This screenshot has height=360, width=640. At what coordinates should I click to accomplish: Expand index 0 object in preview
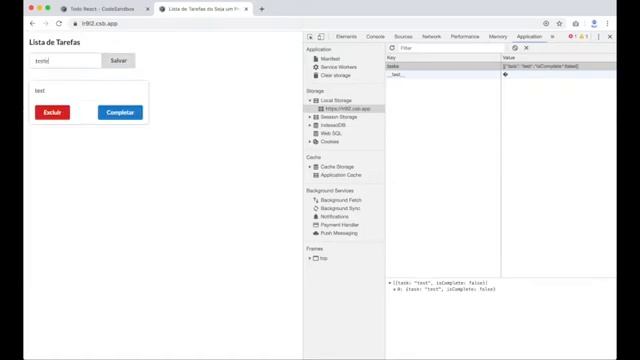pyautogui.click(x=394, y=289)
